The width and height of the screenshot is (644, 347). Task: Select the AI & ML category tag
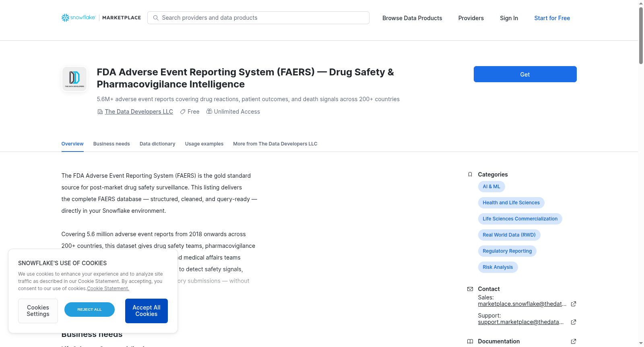coord(491,187)
